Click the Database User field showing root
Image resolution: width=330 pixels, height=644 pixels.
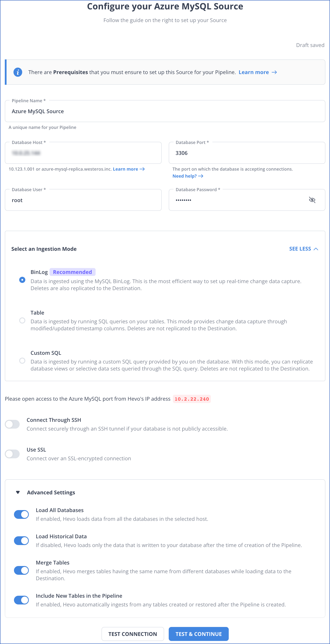83,200
